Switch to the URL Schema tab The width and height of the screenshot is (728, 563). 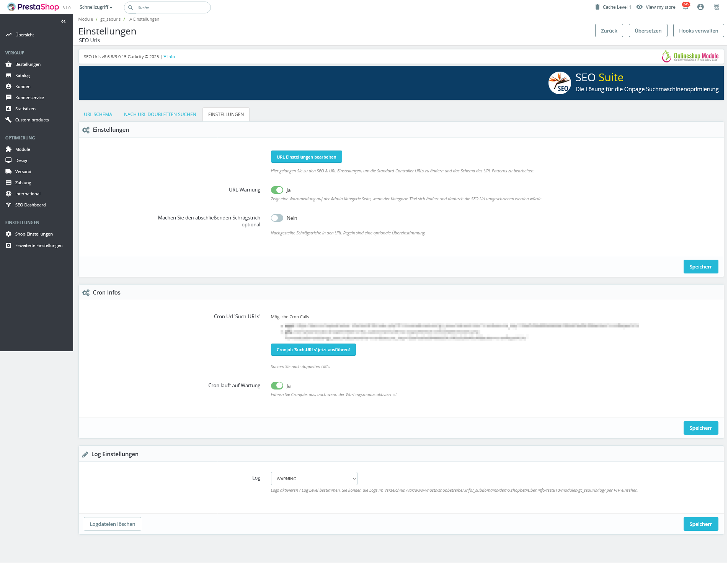pos(98,115)
